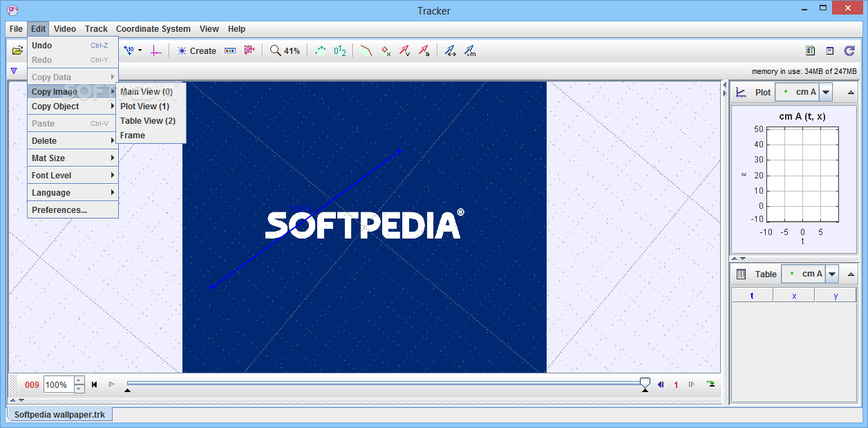This screenshot has height=428, width=868.
Task: Select Main View (0) in the submenu
Action: [151, 92]
